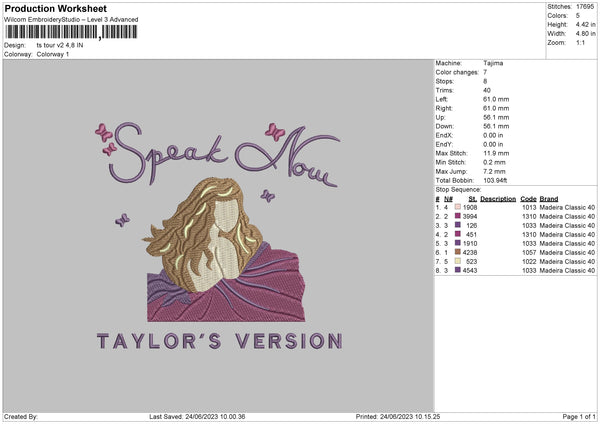Click the Width value '4.80 in'

pyautogui.click(x=585, y=34)
